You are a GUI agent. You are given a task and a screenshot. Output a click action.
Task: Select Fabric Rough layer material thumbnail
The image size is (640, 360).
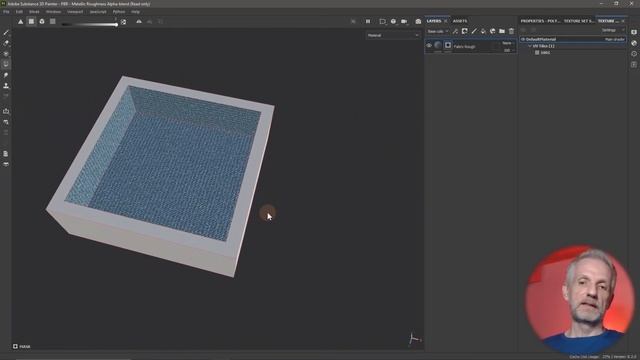tap(438, 45)
